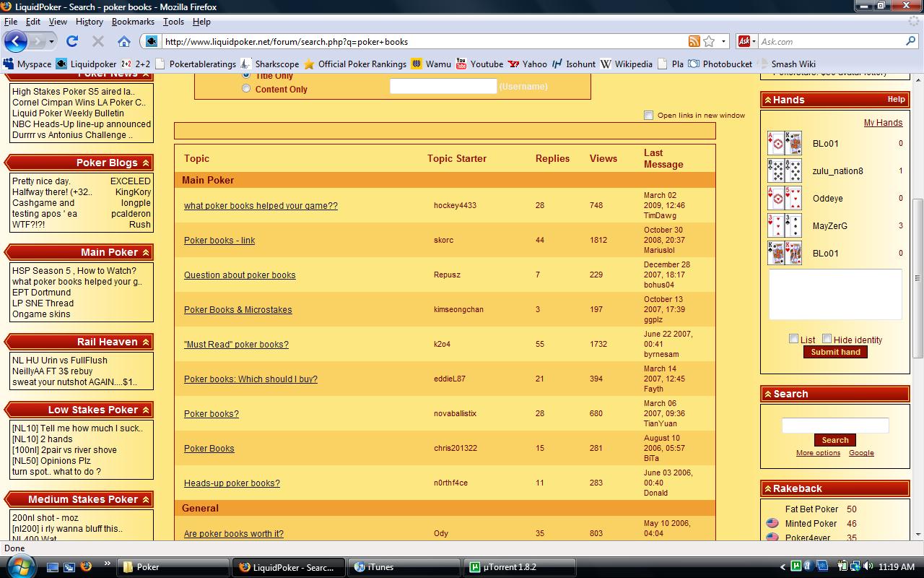The height and width of the screenshot is (578, 924).
Task: Open the View menu
Action: [58, 22]
